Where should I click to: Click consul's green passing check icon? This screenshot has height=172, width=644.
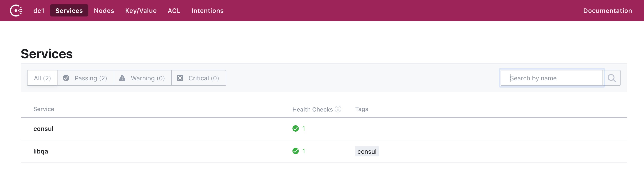(x=295, y=128)
